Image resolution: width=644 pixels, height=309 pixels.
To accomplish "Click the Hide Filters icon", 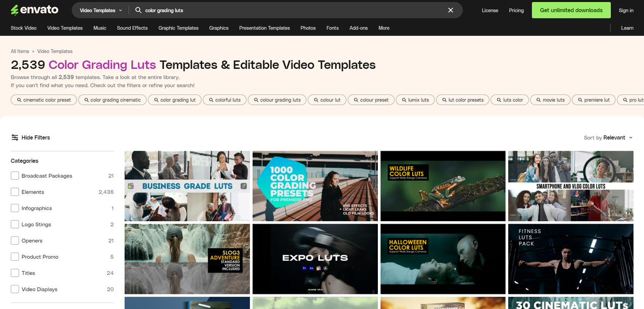I will click(x=15, y=137).
